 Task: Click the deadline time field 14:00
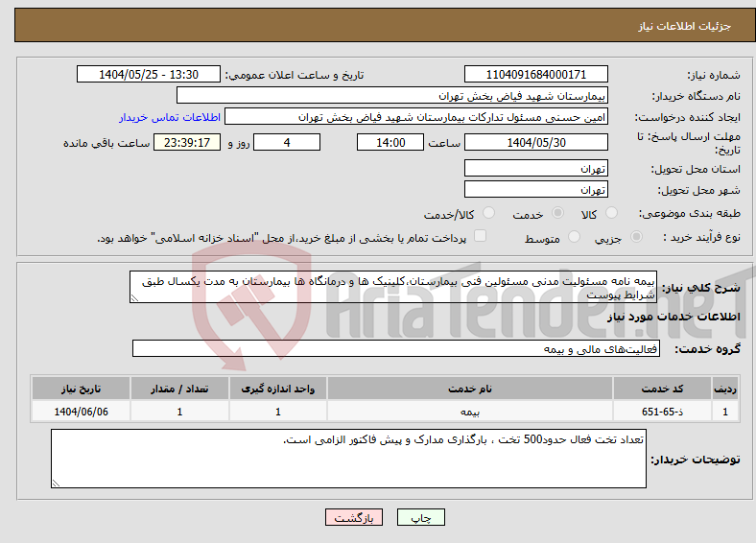click(390, 142)
